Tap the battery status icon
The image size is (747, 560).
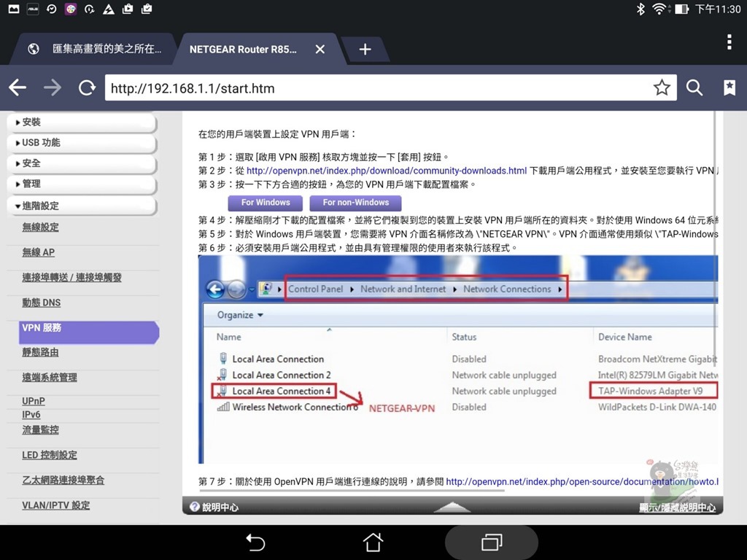coord(681,9)
